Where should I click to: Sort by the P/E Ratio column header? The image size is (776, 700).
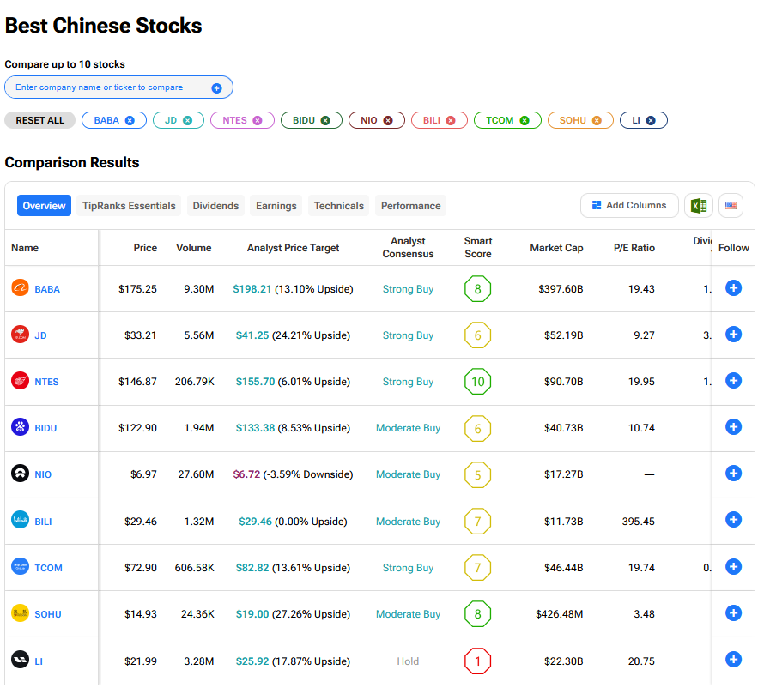(634, 248)
